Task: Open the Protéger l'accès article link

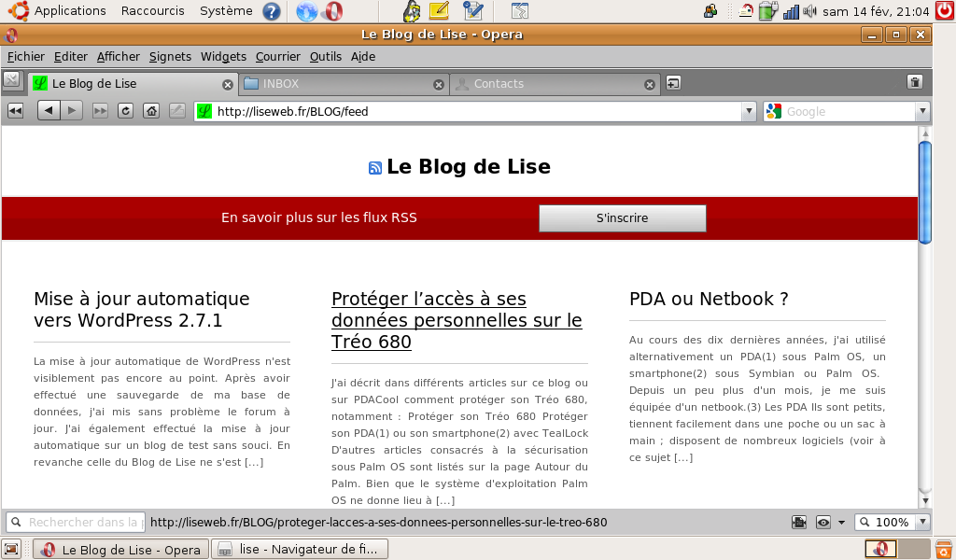Action: click(457, 320)
